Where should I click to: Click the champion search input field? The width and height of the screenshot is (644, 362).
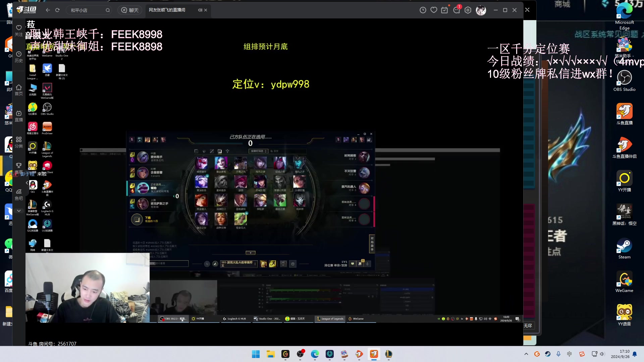coord(292,151)
